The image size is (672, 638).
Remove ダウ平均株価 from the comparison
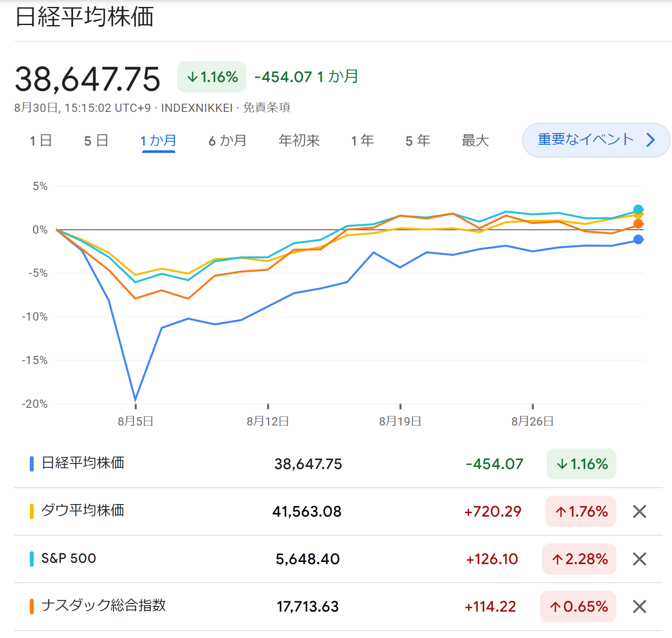click(x=639, y=511)
